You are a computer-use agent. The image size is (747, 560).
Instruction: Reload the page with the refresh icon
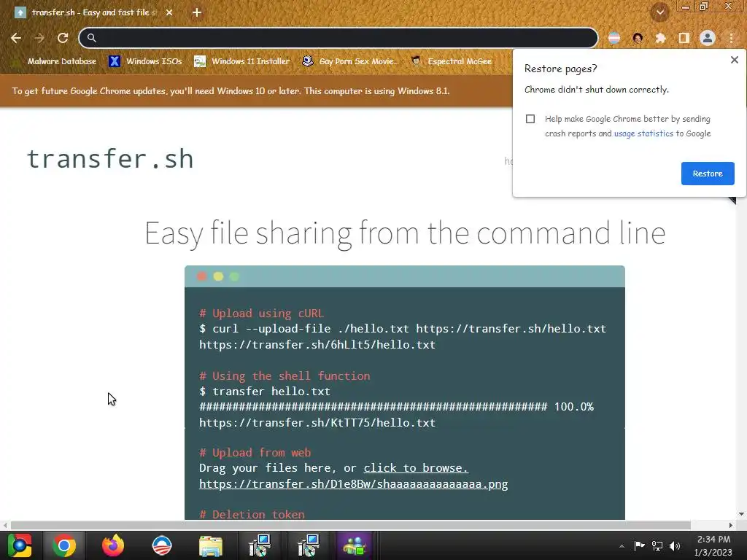[63, 38]
